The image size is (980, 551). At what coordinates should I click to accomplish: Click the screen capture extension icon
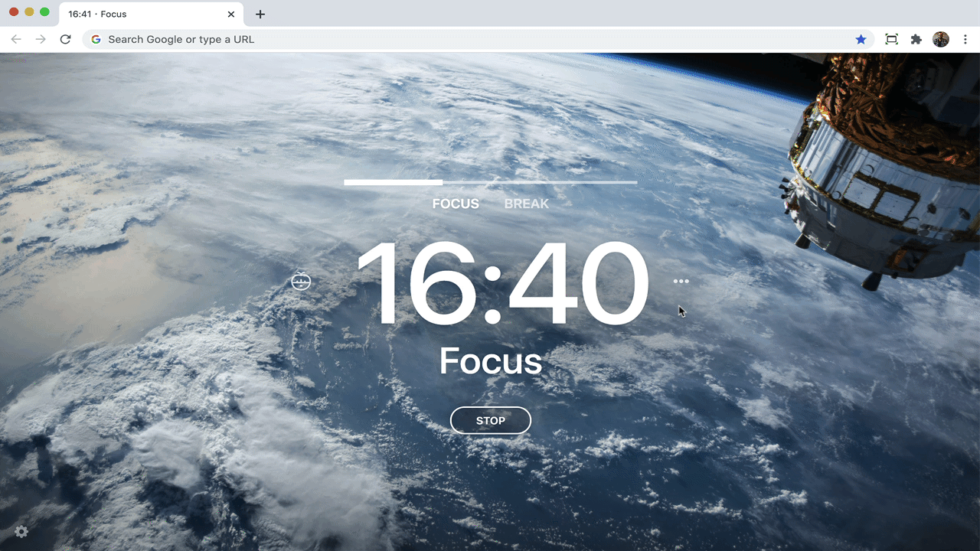pos(891,39)
